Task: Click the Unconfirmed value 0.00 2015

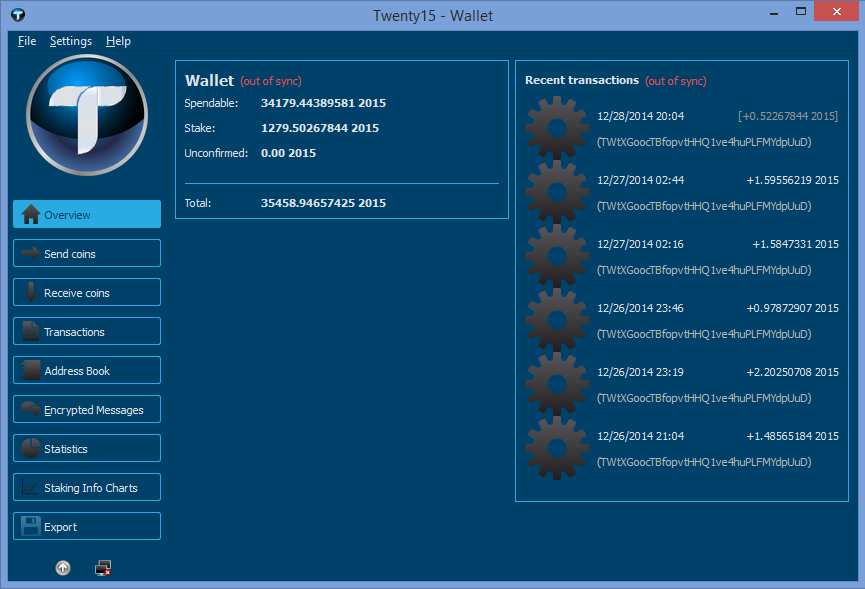Action: click(289, 153)
